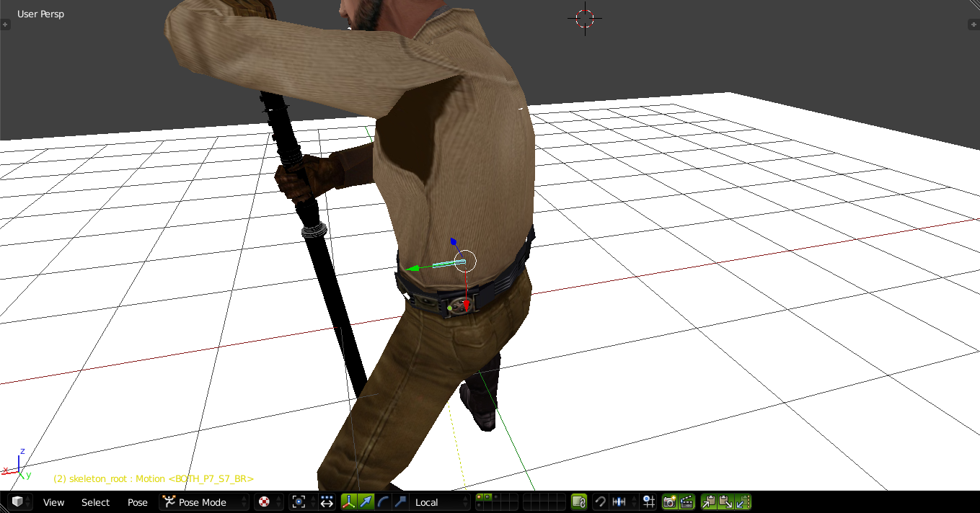Open the Select menu
Viewport: 980px width, 513px height.
pyautogui.click(x=95, y=502)
